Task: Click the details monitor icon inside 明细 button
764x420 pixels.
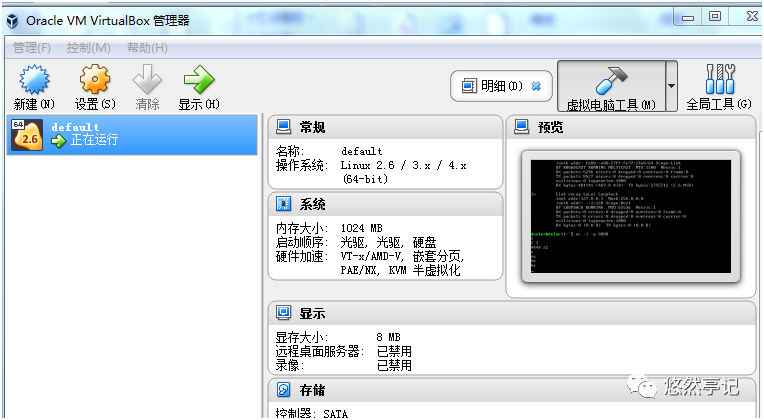Action: 469,86
